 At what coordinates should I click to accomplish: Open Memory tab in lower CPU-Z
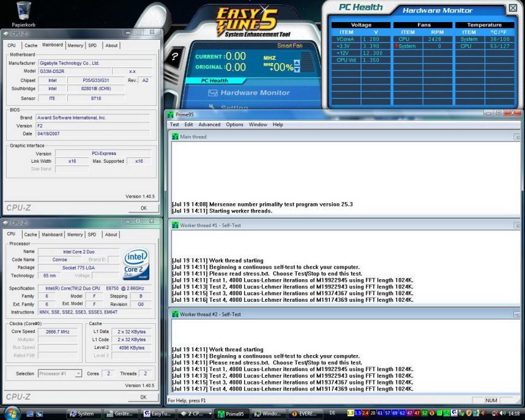click(75, 234)
